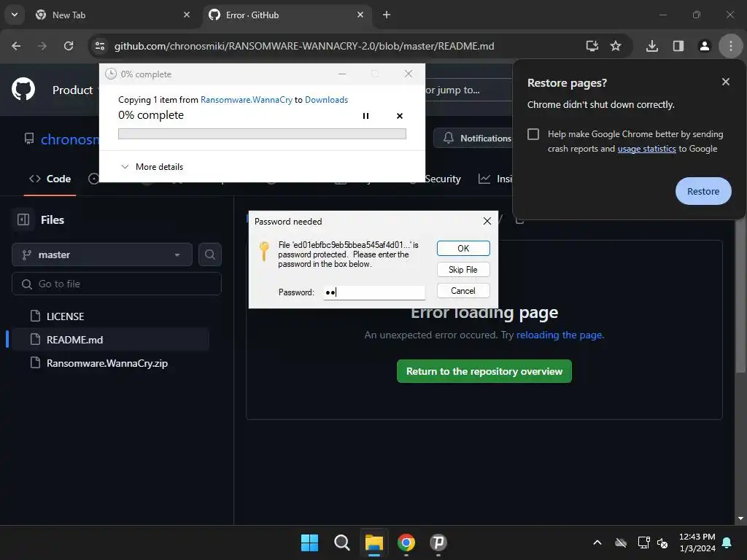Open notification bell in taskbar
The height and width of the screenshot is (560, 747).
[727, 542]
